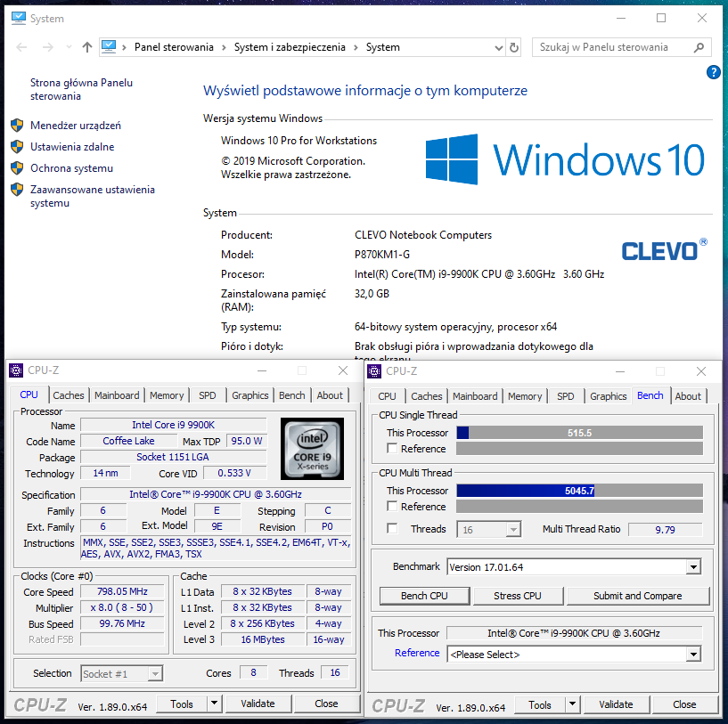Go to Strona główna Panelu sterowania

tap(81, 89)
